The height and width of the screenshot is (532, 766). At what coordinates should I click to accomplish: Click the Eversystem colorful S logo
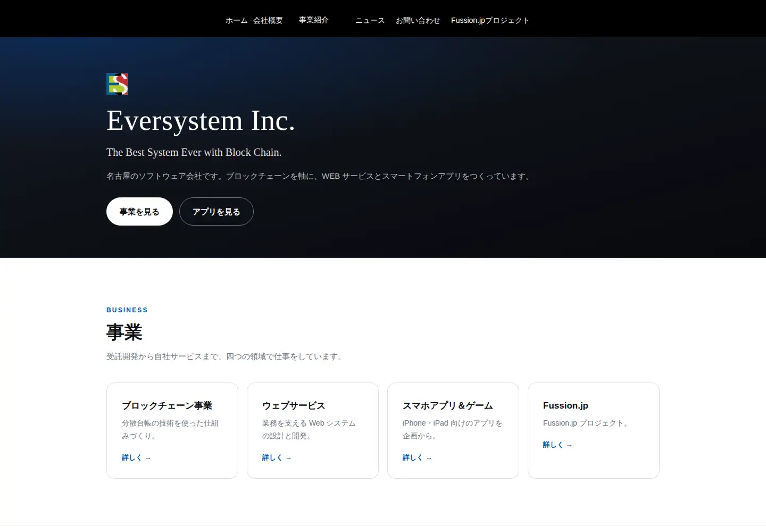(x=117, y=84)
